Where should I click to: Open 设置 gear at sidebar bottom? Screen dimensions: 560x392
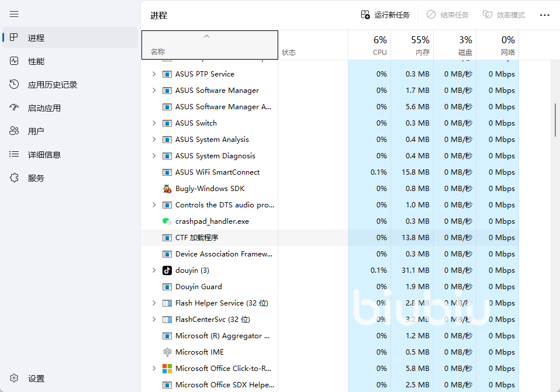click(x=15, y=379)
